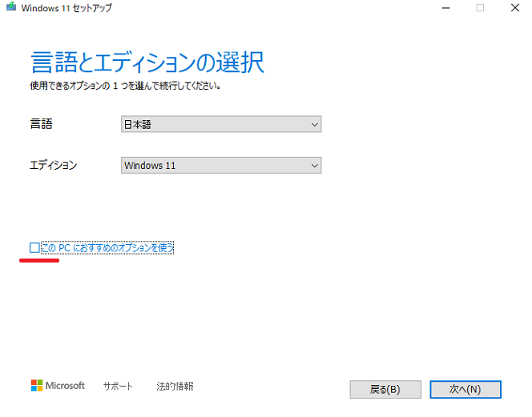This screenshot has width=532, height=417.
Task: Open the サポート link
Action: click(118, 386)
